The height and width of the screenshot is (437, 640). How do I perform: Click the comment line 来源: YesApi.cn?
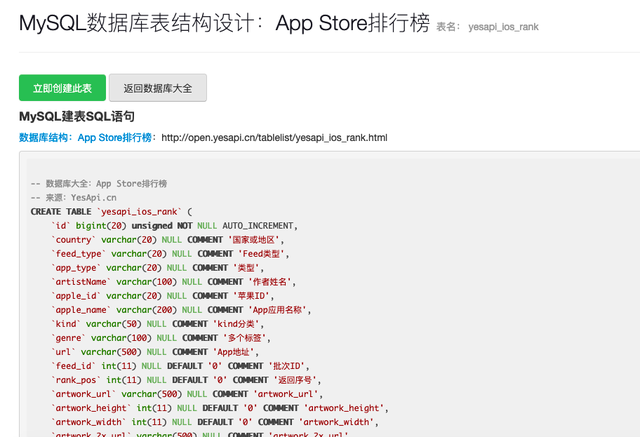click(x=73, y=198)
